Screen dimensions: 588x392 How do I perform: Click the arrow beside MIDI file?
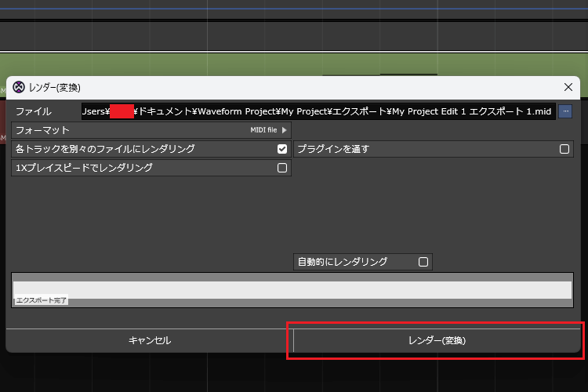[x=284, y=130]
